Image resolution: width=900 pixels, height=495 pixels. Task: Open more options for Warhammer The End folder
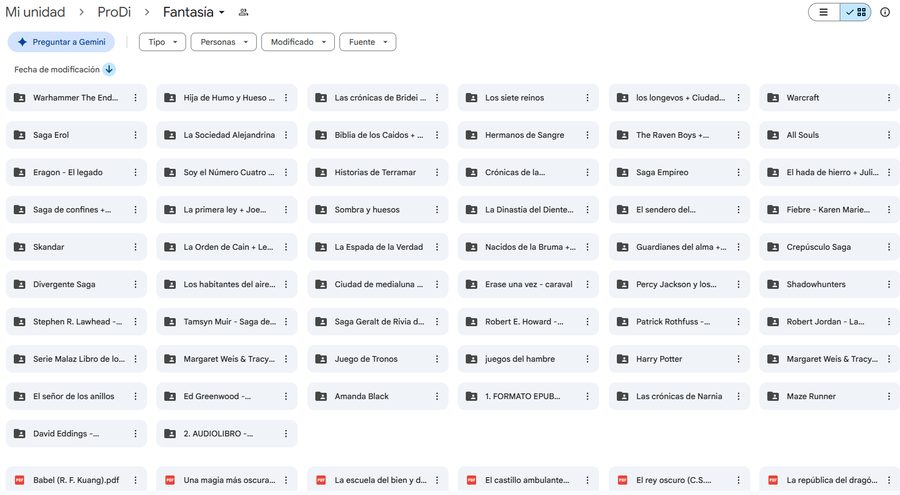(x=135, y=98)
